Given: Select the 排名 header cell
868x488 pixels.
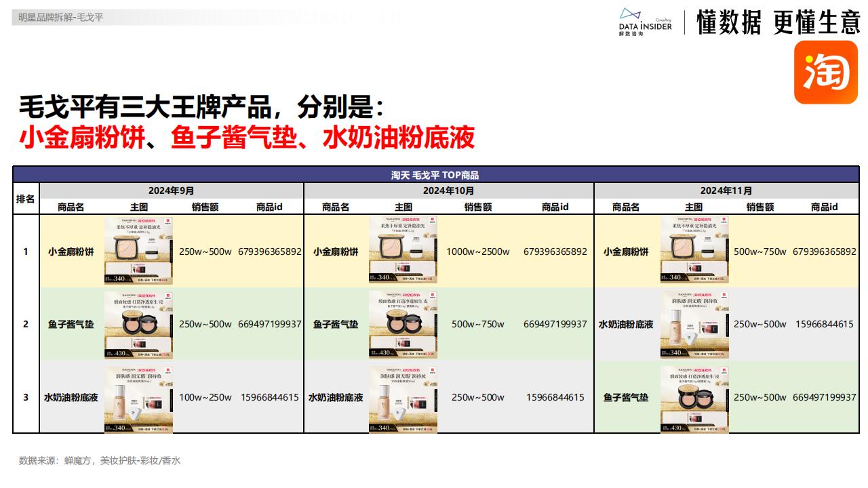Looking at the screenshot, I should point(26,199).
